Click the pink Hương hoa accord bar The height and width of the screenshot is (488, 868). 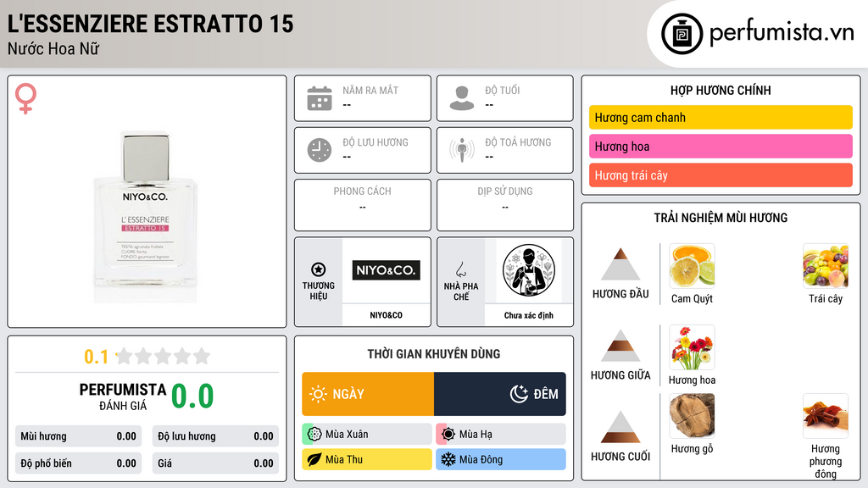[x=721, y=146]
